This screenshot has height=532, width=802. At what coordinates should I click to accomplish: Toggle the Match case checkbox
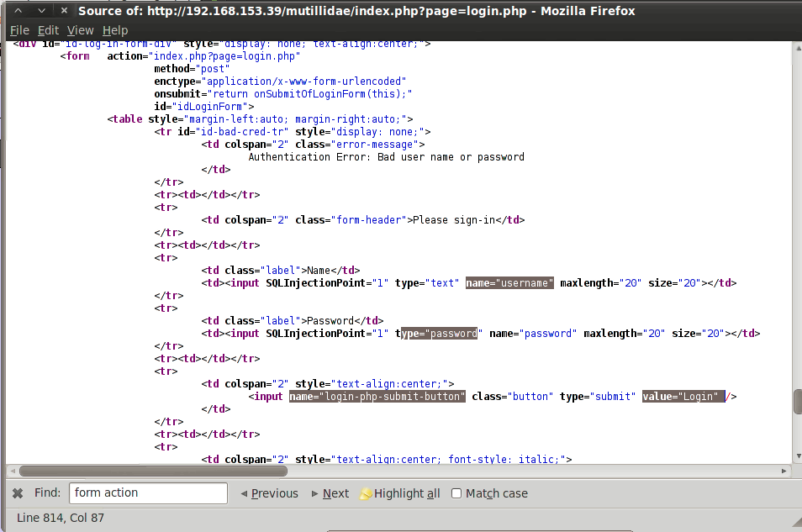pos(456,493)
